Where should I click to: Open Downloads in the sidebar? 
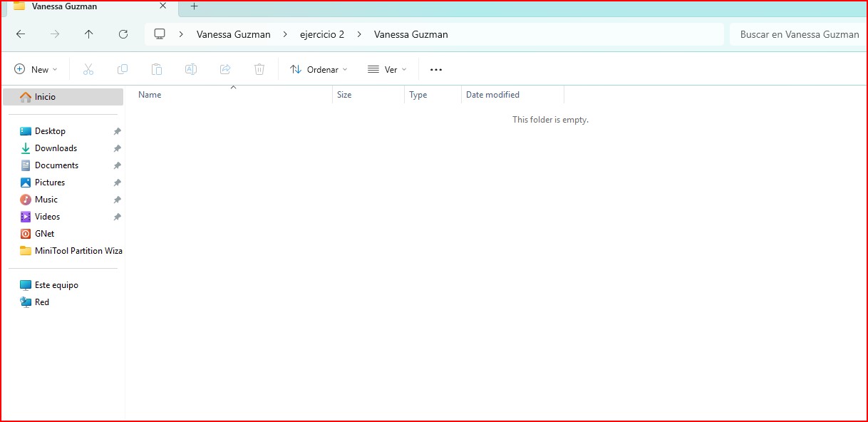(56, 148)
